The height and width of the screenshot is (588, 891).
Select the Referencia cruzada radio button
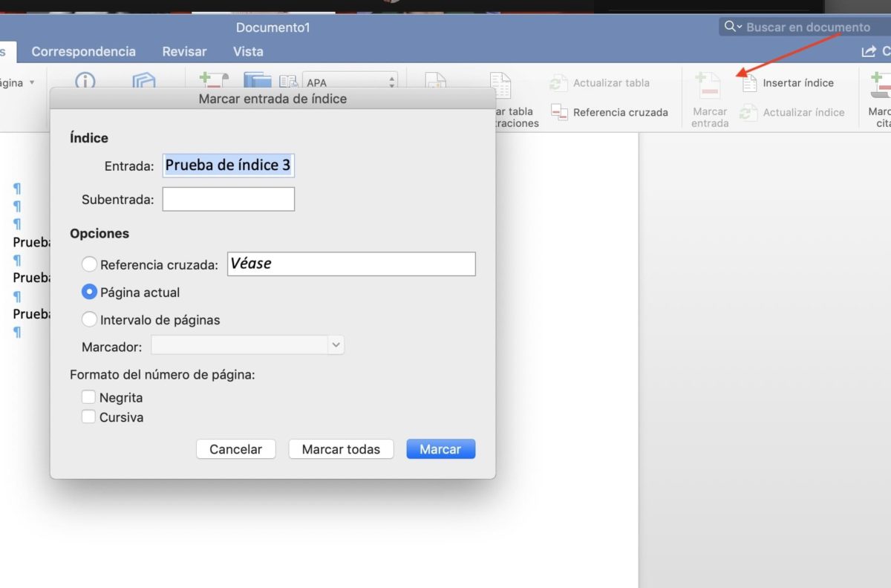tap(89, 264)
